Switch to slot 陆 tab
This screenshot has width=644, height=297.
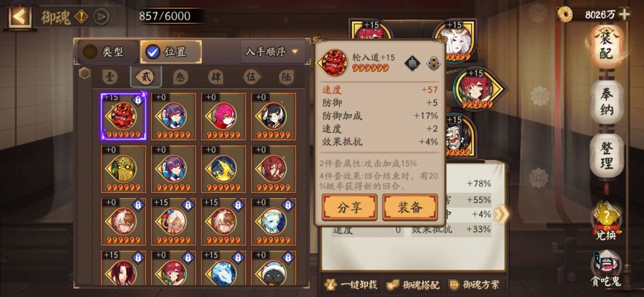coord(286,77)
